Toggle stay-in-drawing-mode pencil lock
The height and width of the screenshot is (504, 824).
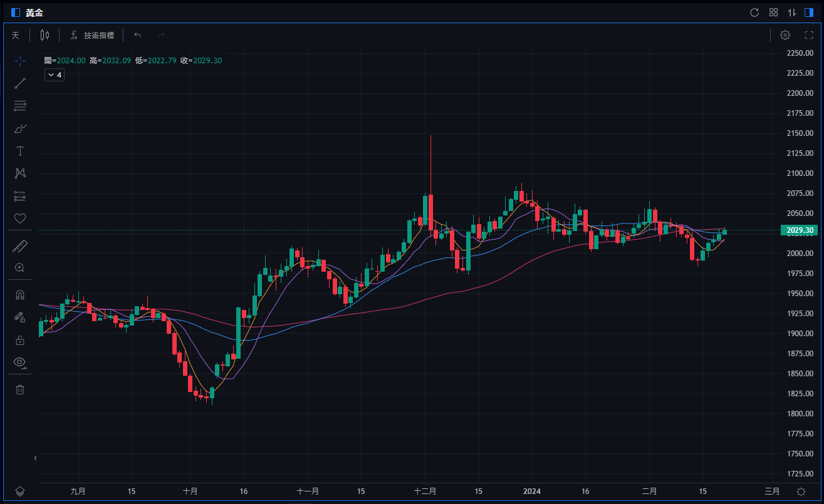tap(20, 317)
